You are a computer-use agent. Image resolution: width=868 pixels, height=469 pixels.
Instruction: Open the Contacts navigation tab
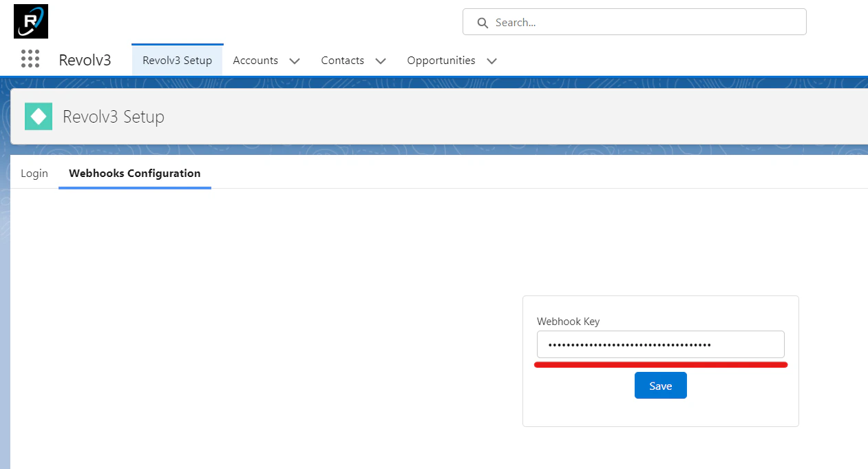(x=342, y=61)
